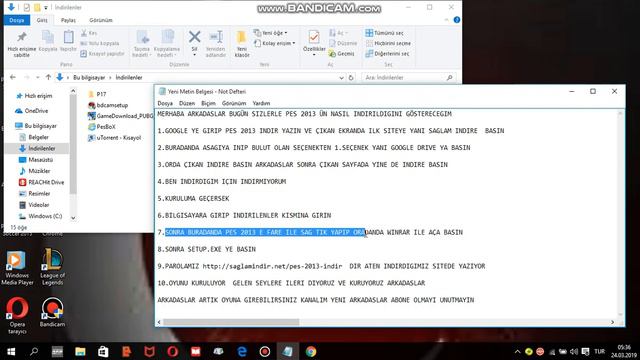Select the PesBoX file

point(102,127)
